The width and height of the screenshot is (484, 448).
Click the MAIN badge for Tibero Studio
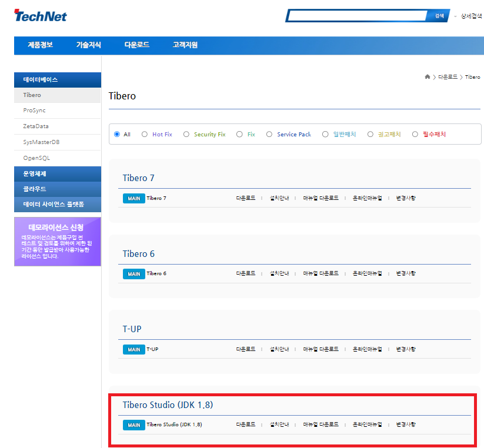133,425
